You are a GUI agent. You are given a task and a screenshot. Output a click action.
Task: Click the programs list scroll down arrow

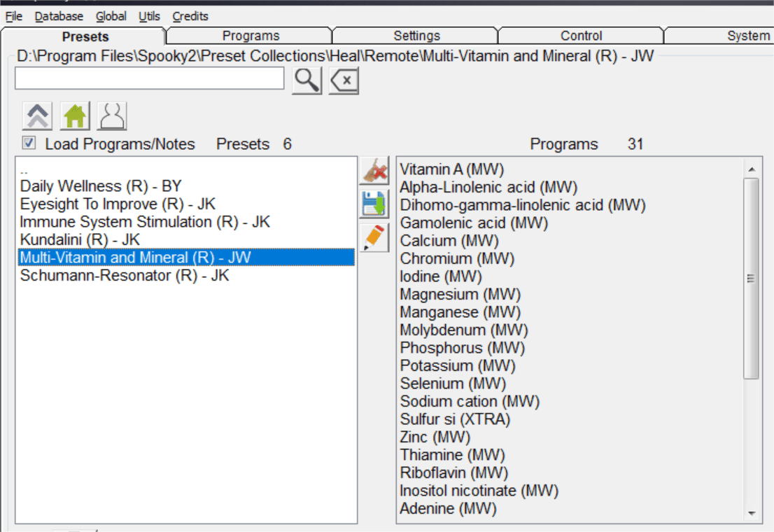tap(752, 514)
